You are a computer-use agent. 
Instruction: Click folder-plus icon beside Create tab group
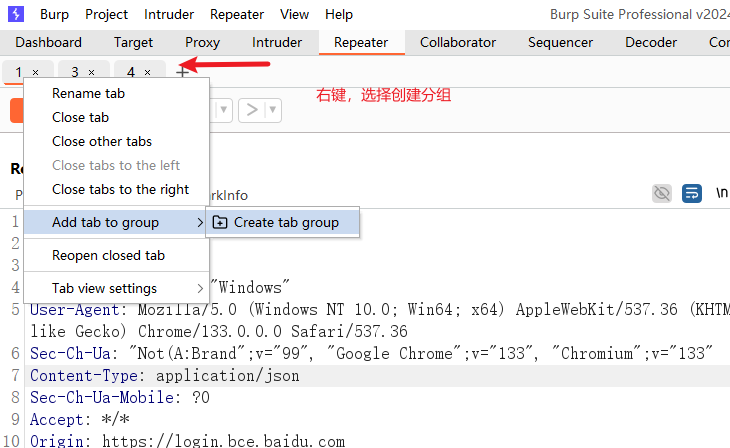coord(220,222)
